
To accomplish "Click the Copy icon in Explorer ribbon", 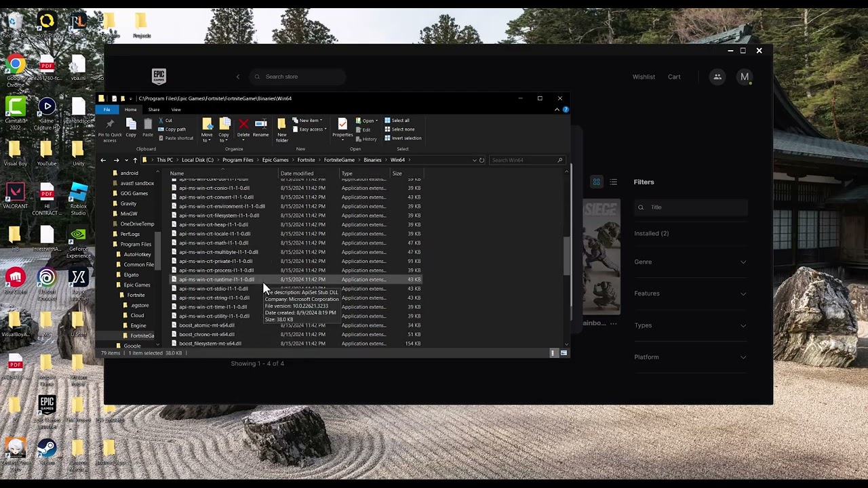I will pos(131,128).
